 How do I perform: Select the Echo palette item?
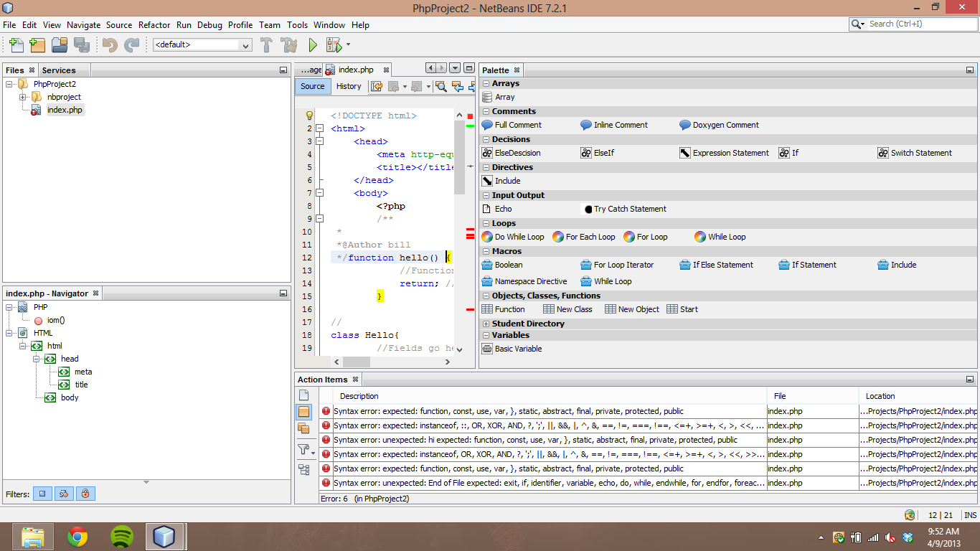[496, 209]
